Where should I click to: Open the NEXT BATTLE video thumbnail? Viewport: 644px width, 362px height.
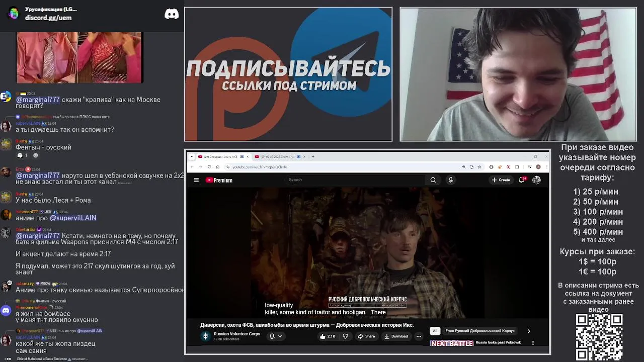pyautogui.click(x=452, y=343)
